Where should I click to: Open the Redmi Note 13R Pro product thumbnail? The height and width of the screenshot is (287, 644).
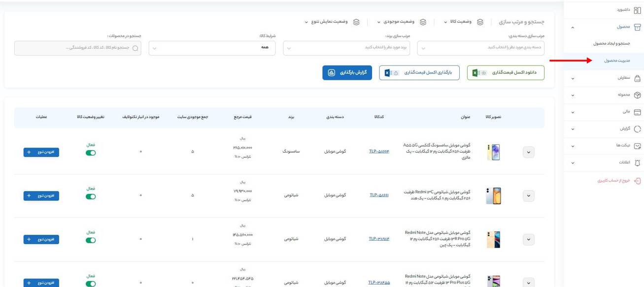pos(493,239)
